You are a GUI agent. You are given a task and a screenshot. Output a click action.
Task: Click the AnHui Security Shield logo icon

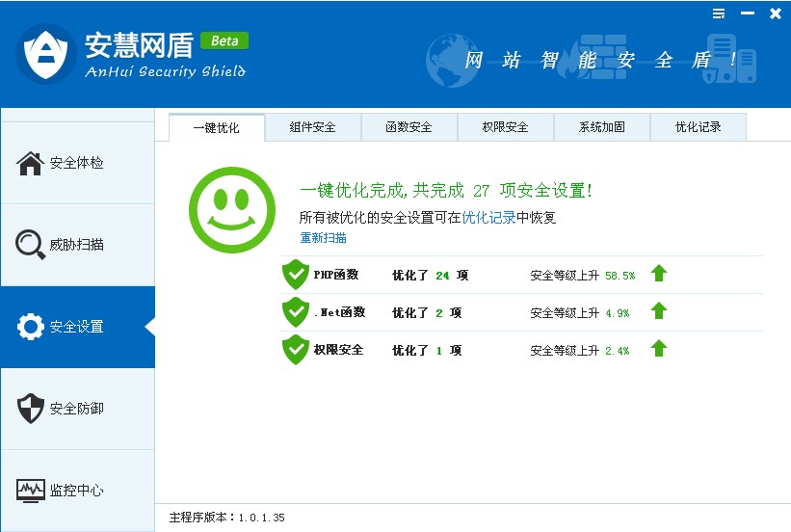46,54
